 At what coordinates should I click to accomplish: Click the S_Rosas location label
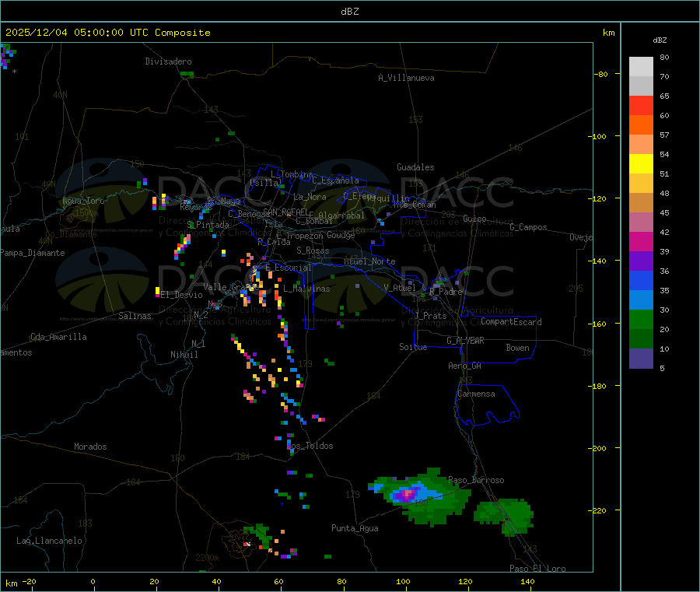tap(313, 250)
